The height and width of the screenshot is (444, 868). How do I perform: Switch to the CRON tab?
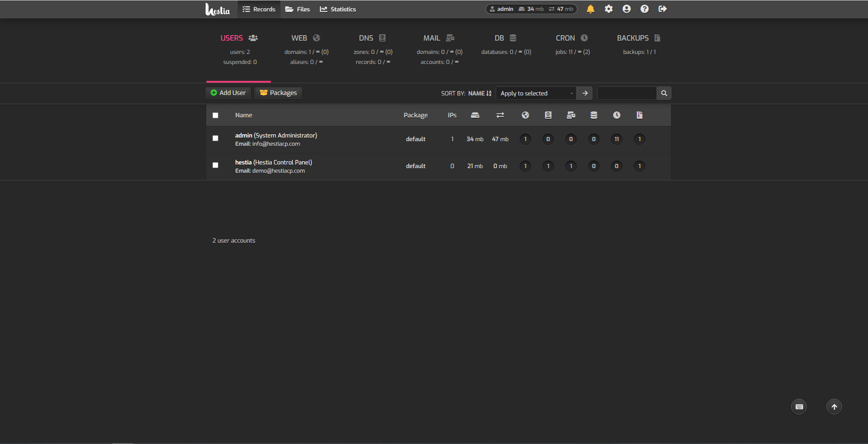572,50
